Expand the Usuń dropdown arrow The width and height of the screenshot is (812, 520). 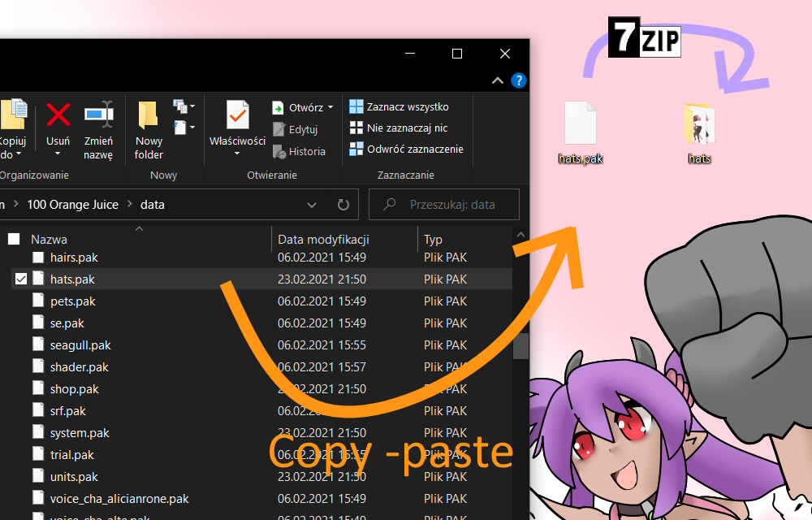coord(58,154)
